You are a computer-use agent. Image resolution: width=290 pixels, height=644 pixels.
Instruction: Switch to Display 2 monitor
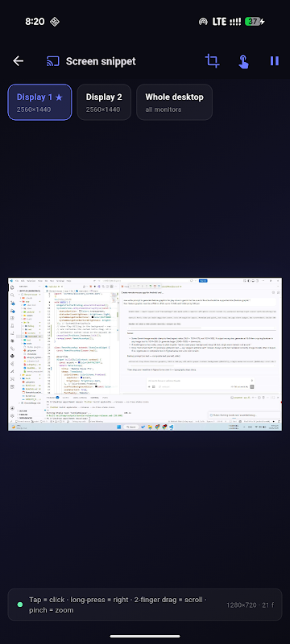click(x=104, y=102)
